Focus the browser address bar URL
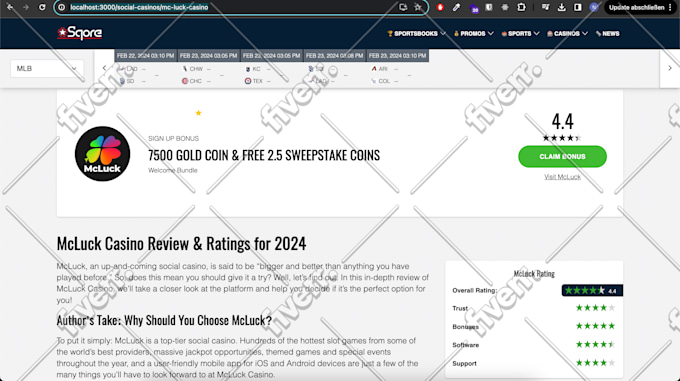This screenshot has width=680, height=381. 139,7
